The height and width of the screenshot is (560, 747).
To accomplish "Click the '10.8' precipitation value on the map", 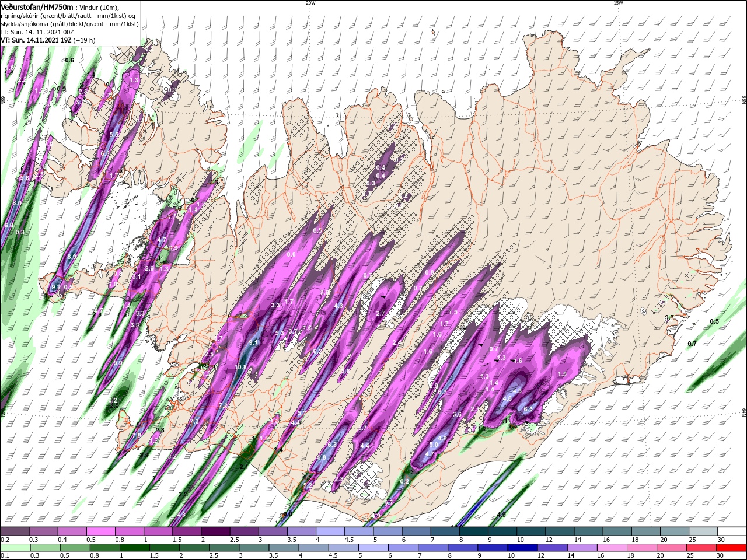I will coord(240,367).
